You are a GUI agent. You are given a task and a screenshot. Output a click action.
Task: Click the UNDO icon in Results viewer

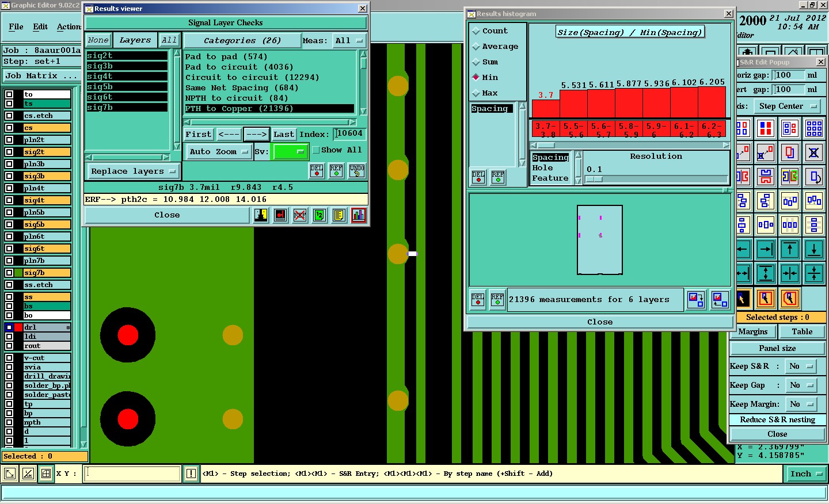tap(357, 171)
